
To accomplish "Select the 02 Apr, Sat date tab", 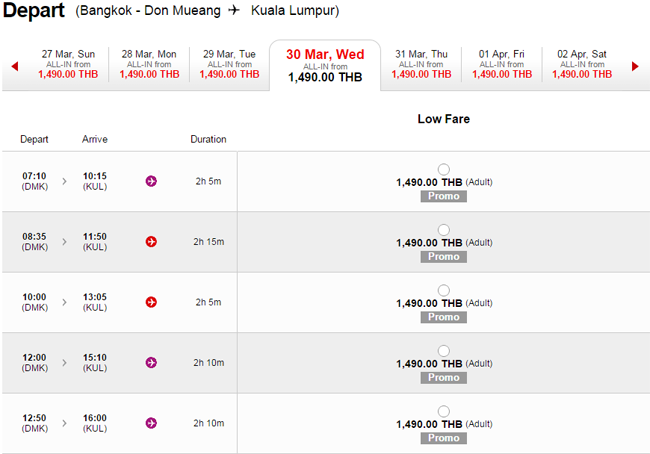I will [x=582, y=64].
